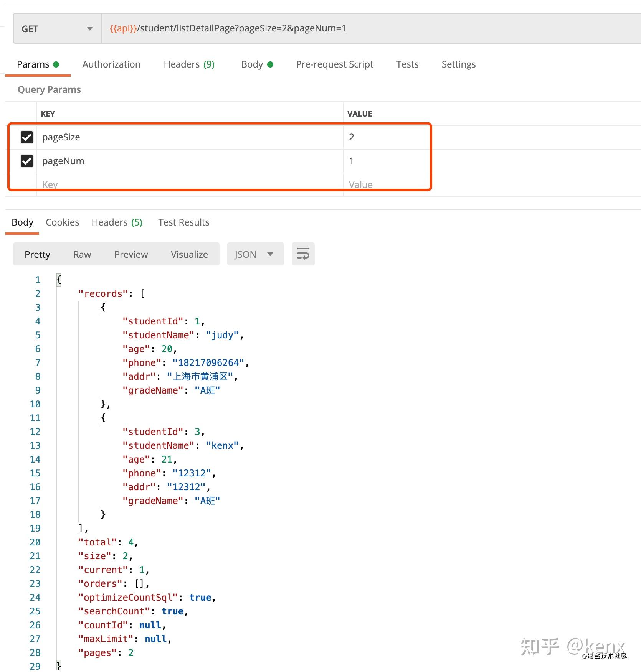
Task: Toggle the wrap lines icon beside JSON dropdown
Action: point(303,254)
